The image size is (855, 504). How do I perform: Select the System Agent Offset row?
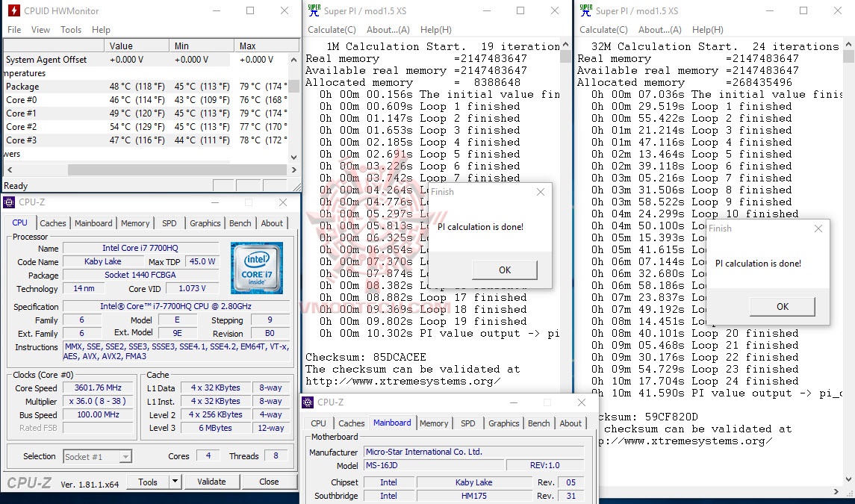(x=146, y=60)
